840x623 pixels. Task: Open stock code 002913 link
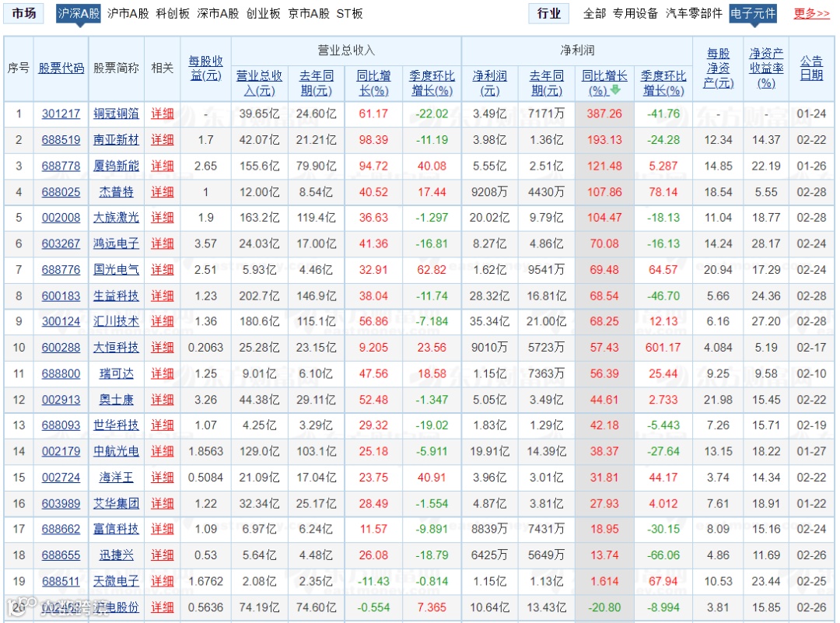coord(61,400)
